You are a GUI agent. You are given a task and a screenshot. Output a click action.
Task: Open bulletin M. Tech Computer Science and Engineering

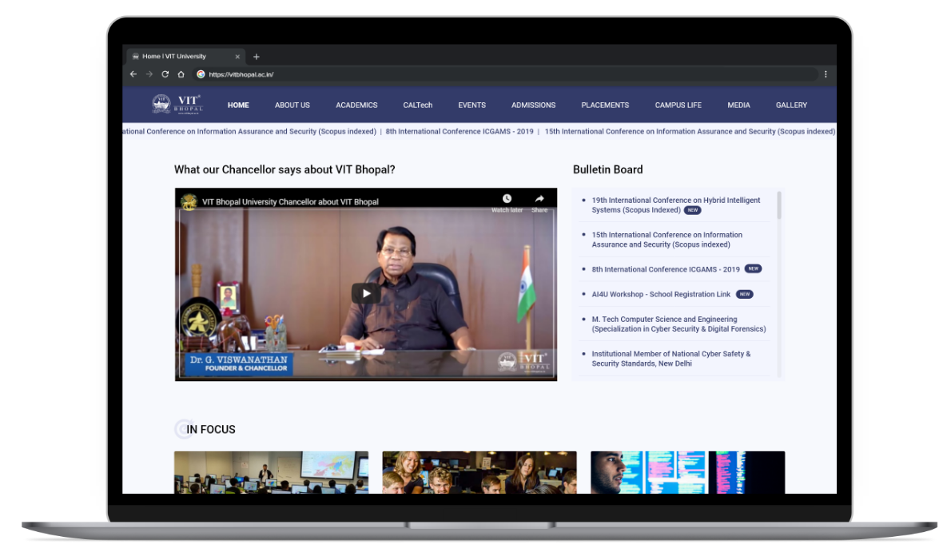(678, 324)
